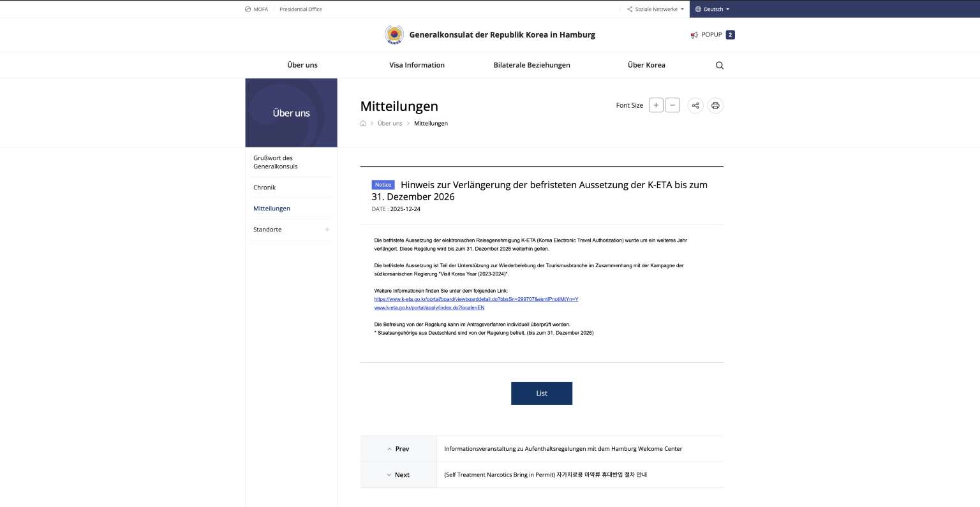This screenshot has width=980, height=507.
Task: Click the date text 2025-12-24
Action: [x=405, y=209]
